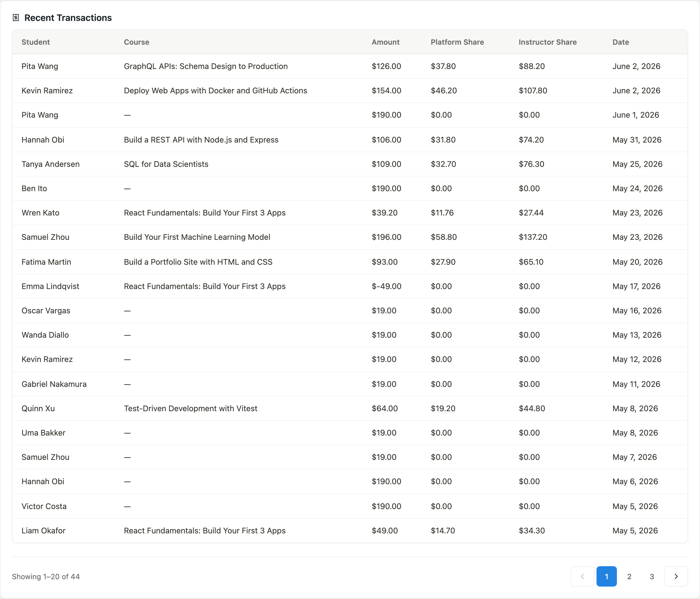The width and height of the screenshot is (700, 599).
Task: Click student name Ben Ito
Action: pos(34,188)
